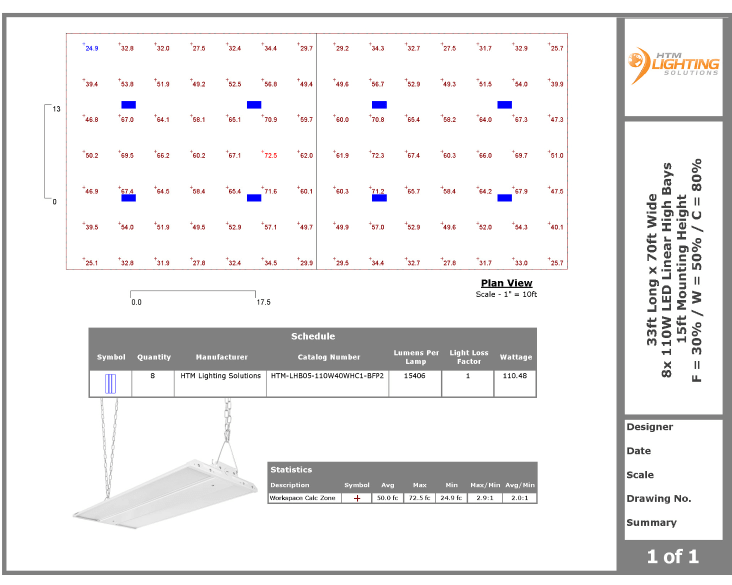Click the blue luminaire marker beside 67.4 reading

click(129, 198)
